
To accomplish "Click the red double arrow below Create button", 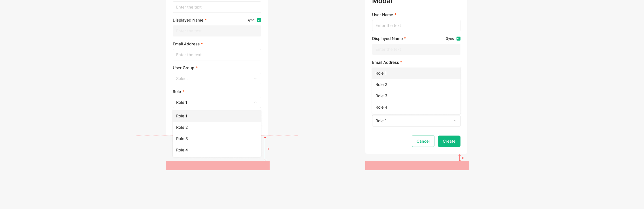I will [x=459, y=158].
